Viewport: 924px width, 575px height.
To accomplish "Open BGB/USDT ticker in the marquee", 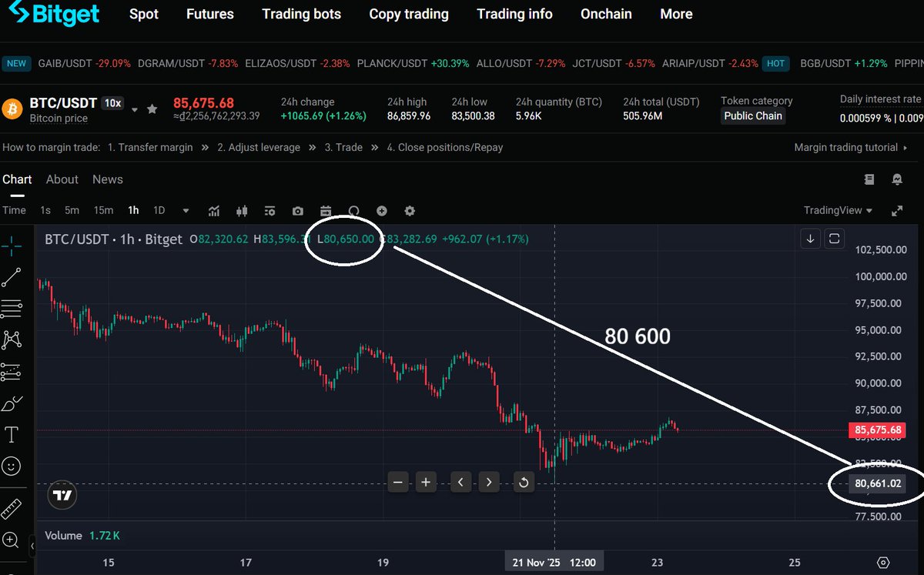I will 844,63.
